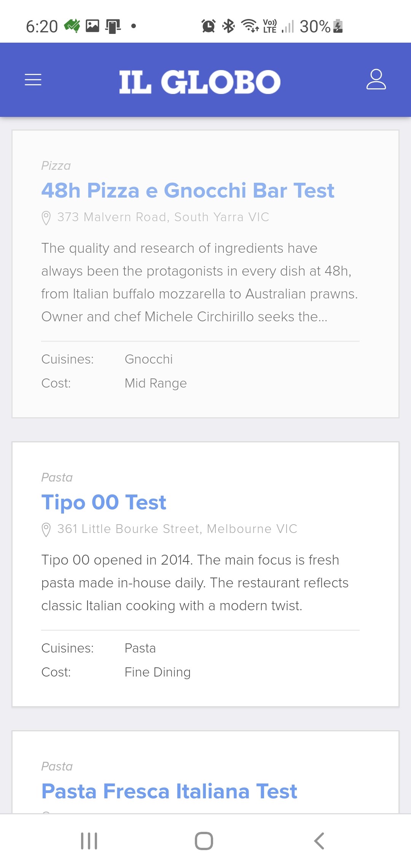Image resolution: width=411 pixels, height=868 pixels.
Task: Open Pasta Fresca Italiana Test listing
Action: click(x=169, y=791)
